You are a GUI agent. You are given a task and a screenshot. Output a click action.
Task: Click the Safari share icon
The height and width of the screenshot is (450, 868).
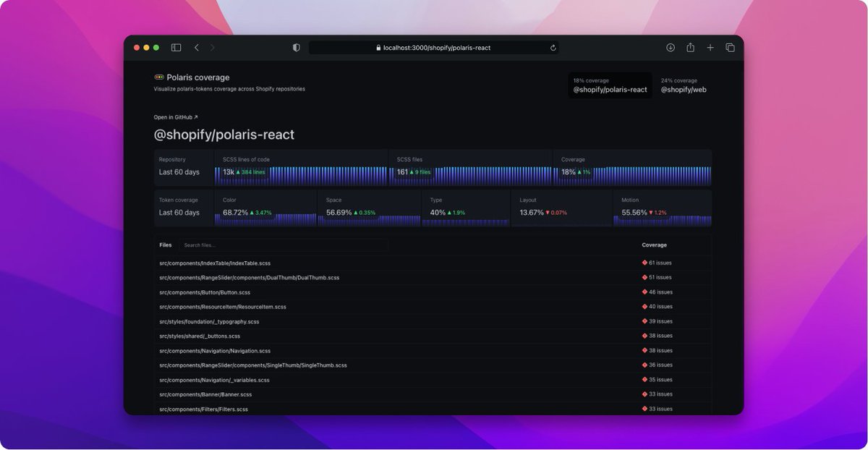(690, 48)
